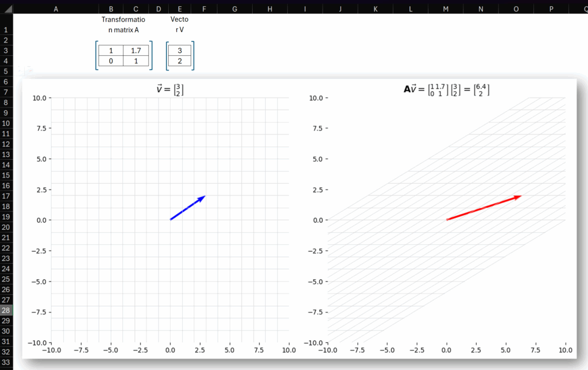
Task: Click column D header
Action: pyautogui.click(x=158, y=9)
